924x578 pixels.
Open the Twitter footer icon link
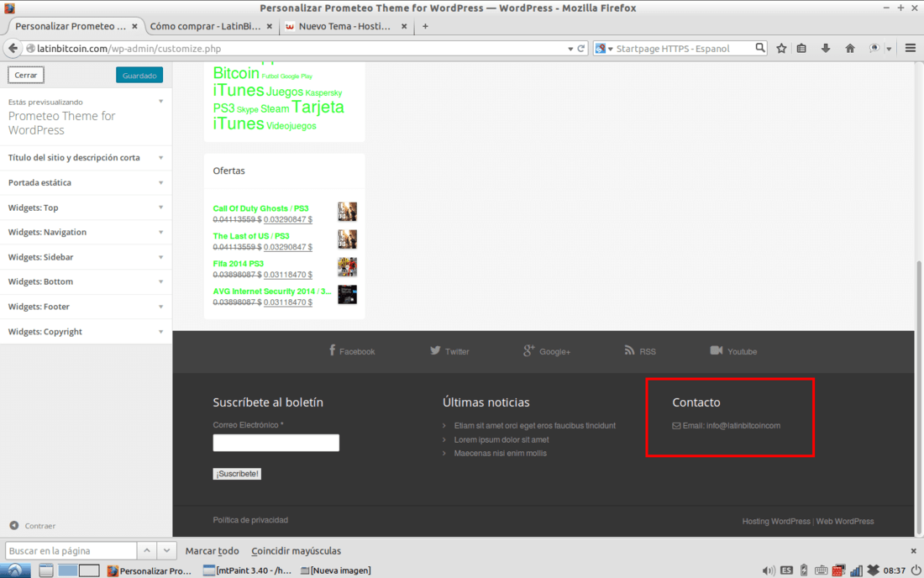point(449,351)
